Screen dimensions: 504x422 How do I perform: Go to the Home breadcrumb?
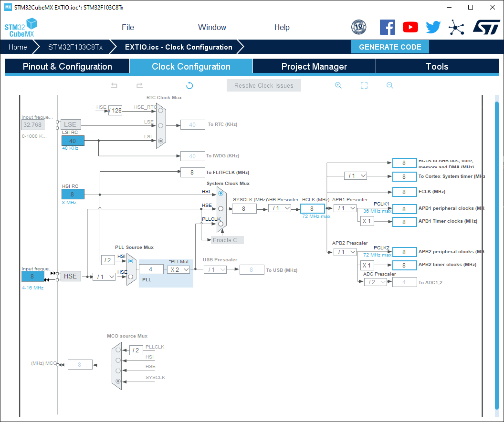coord(18,47)
